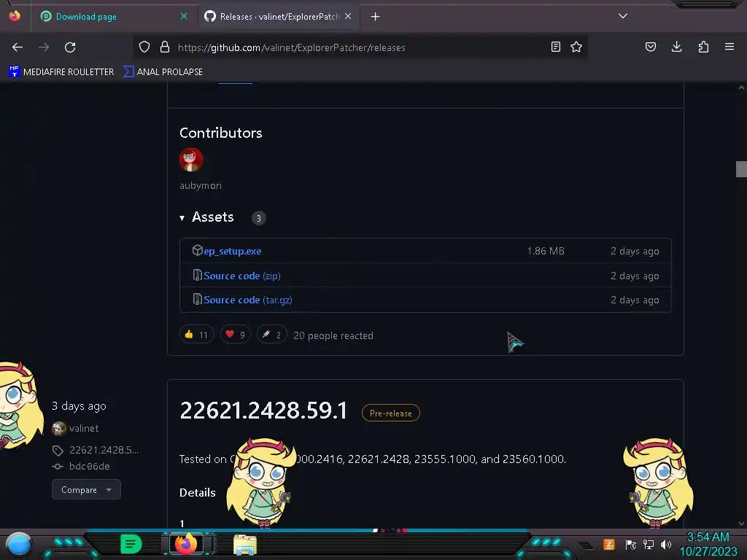Open MEDIAFIRE ROULETTER bookmark

61,72
